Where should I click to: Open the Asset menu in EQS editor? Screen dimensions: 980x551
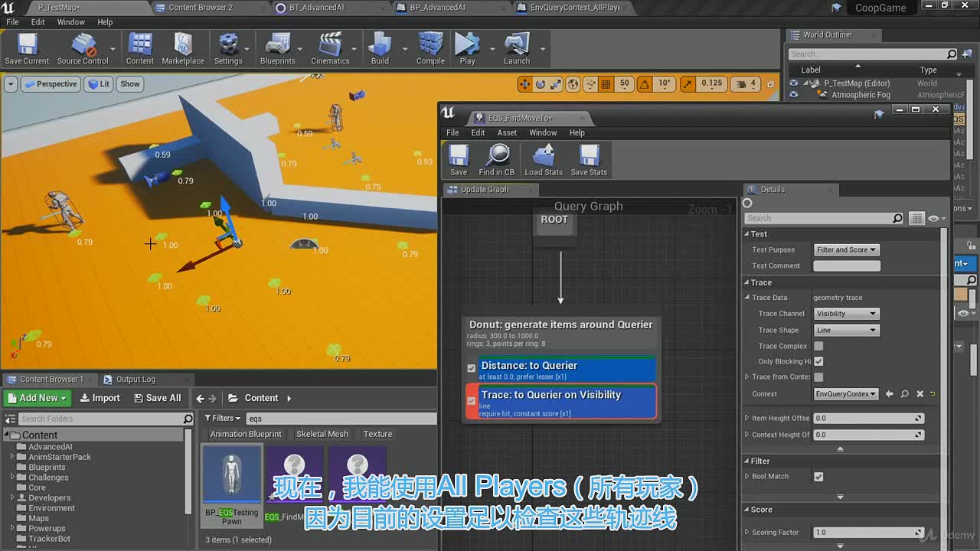click(x=507, y=132)
